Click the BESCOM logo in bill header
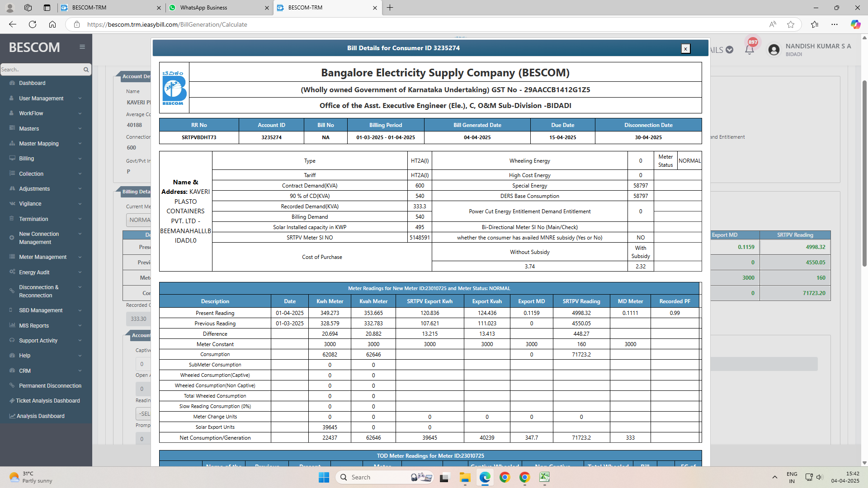 click(174, 88)
